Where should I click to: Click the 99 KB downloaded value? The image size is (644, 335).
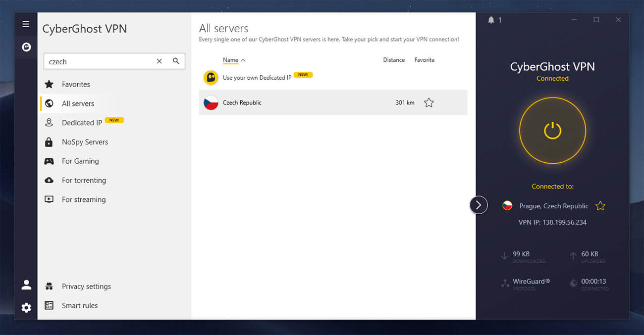tap(521, 254)
